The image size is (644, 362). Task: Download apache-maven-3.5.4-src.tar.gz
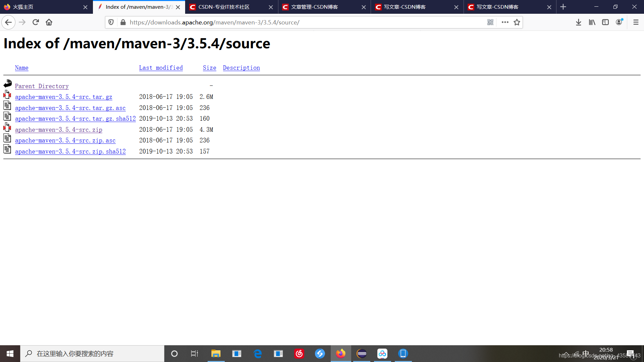[63, 97]
